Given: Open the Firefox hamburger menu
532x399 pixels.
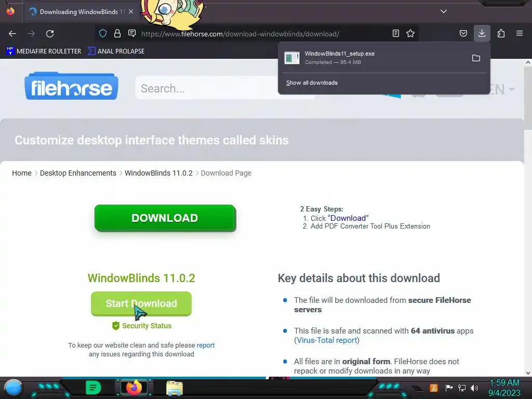Looking at the screenshot, I should pyautogui.click(x=520, y=33).
